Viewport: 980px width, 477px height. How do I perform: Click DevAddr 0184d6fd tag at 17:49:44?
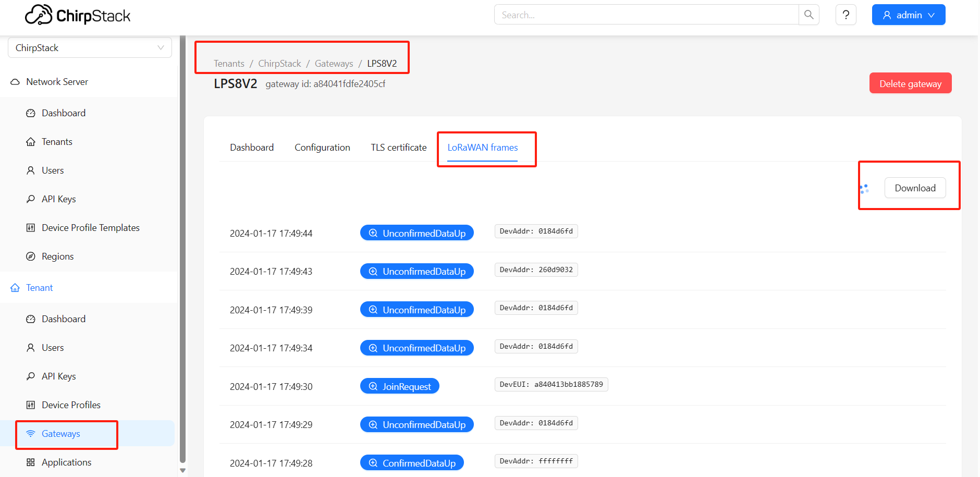coord(536,231)
